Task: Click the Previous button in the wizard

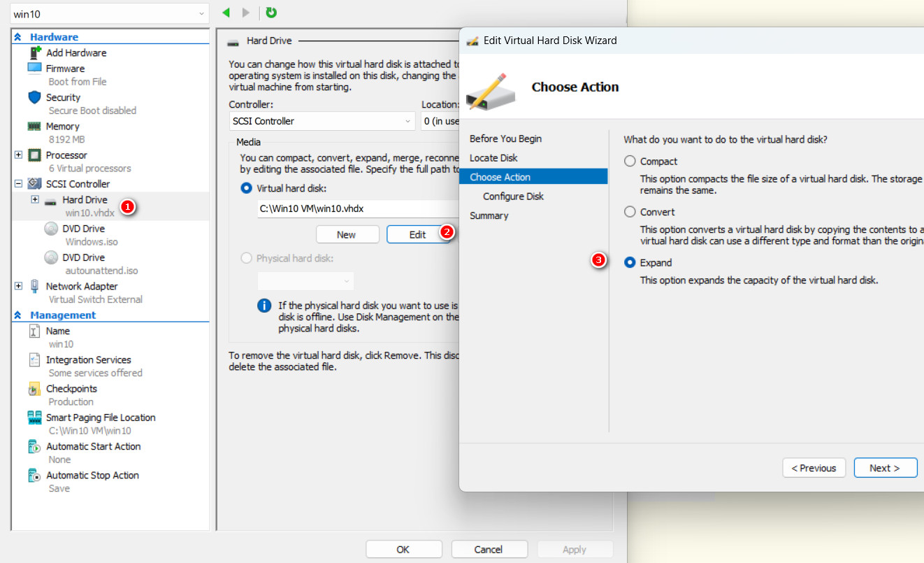Action: coord(814,468)
